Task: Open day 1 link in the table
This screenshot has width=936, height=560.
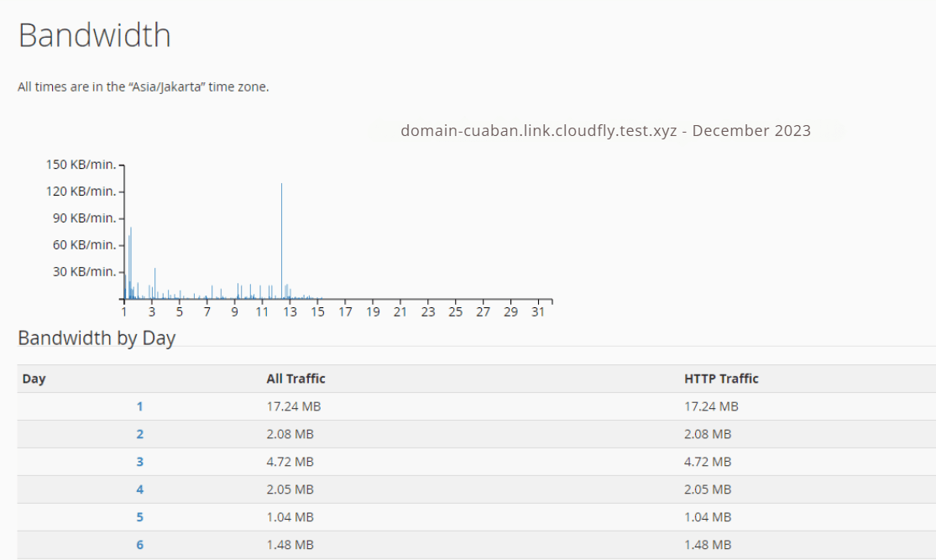Action: tap(139, 406)
